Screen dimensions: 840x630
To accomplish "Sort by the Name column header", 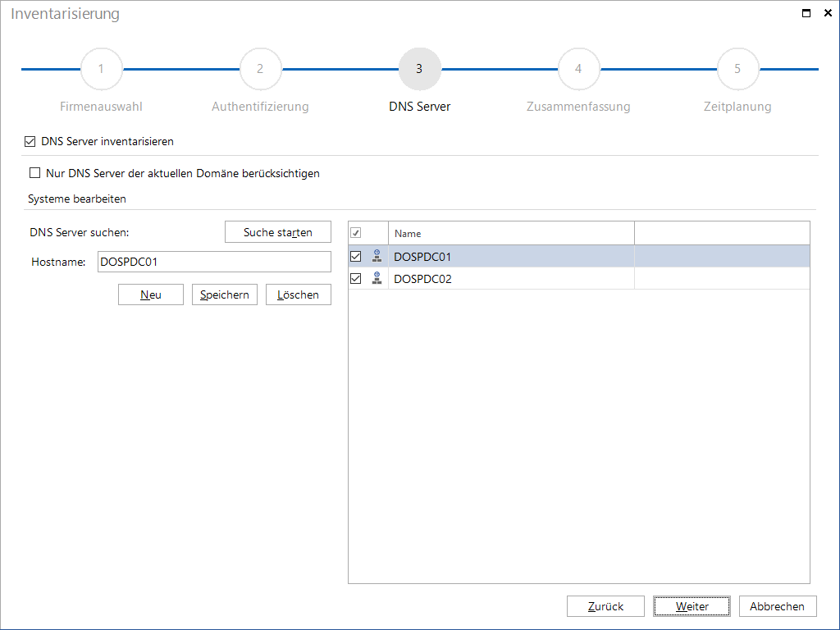I will (x=511, y=233).
